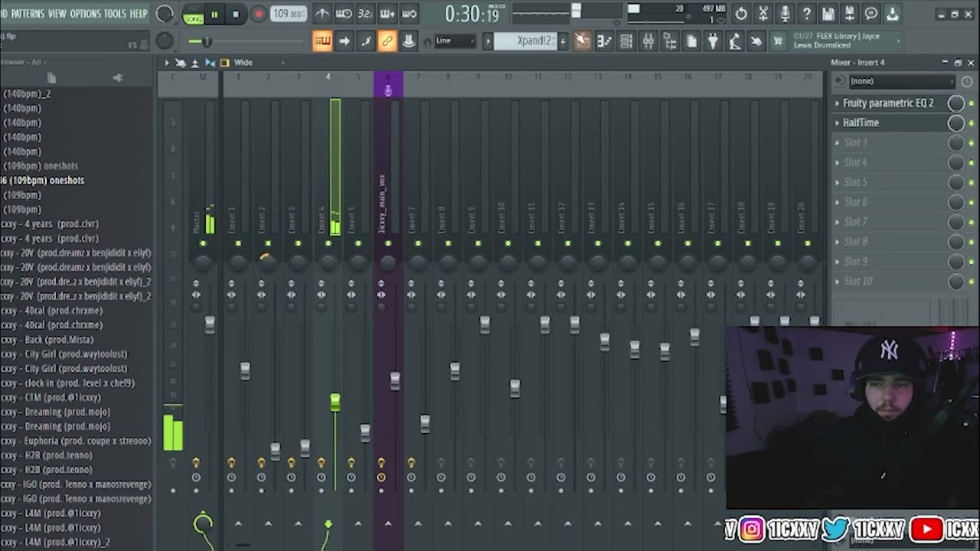Click the floppy disk save icon
The height and width of the screenshot is (551, 980).
click(x=828, y=14)
